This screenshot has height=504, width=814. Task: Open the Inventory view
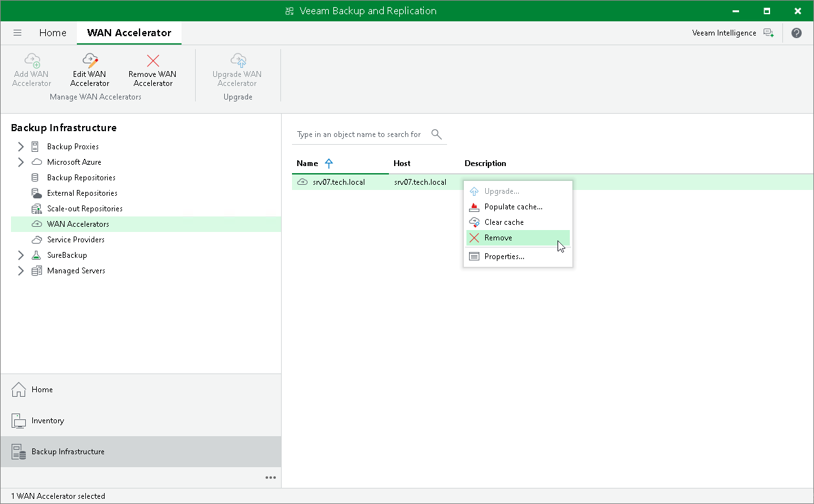pyautogui.click(x=141, y=421)
